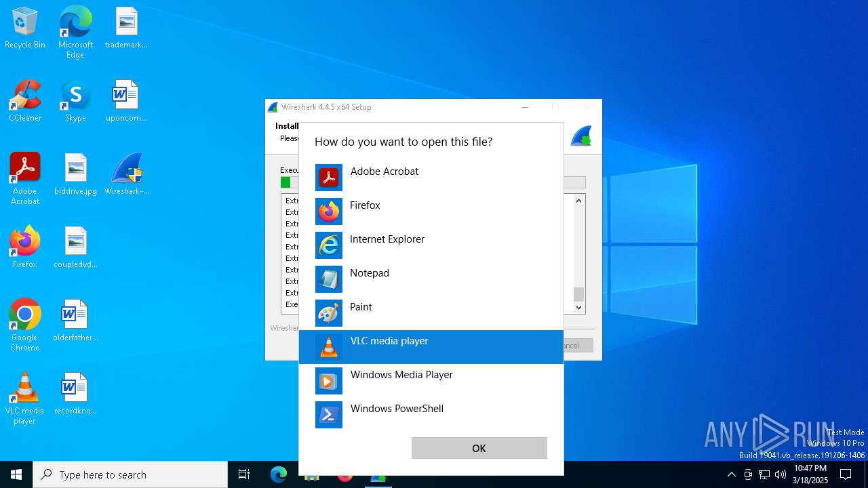Viewport: 868px width, 488px height.
Task: Open the network icon in the system tray
Action: point(764,474)
